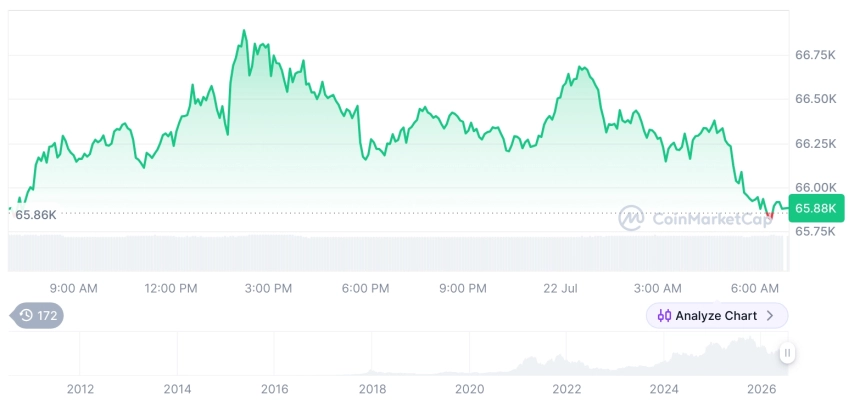Click the 65.86K opening price label
860x401 pixels.
36,215
